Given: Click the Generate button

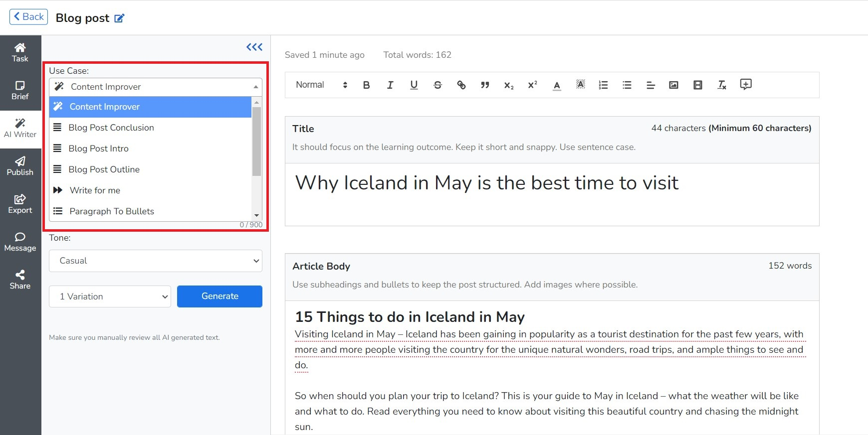Looking at the screenshot, I should click(219, 296).
